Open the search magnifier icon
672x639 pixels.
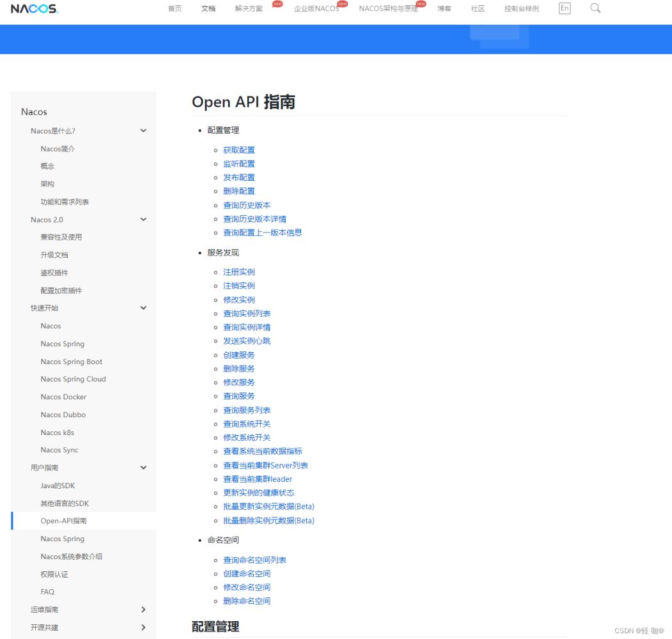click(595, 8)
